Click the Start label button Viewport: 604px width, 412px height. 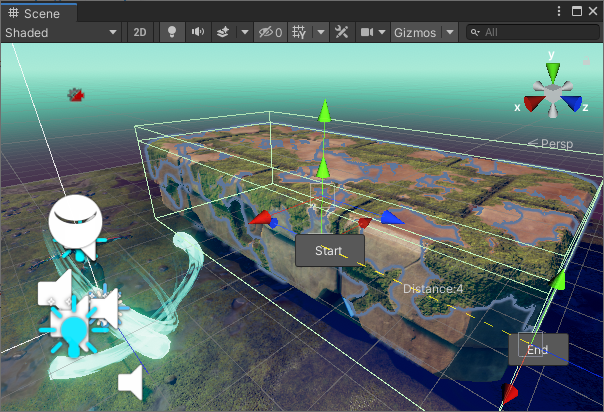tap(329, 250)
